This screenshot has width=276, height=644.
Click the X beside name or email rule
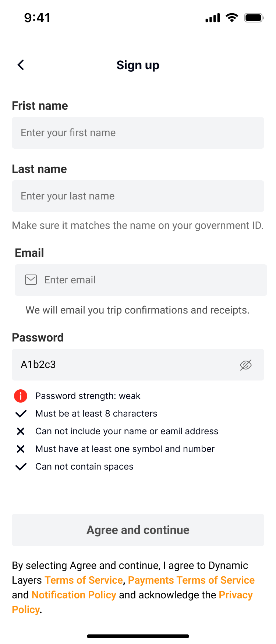(x=21, y=431)
